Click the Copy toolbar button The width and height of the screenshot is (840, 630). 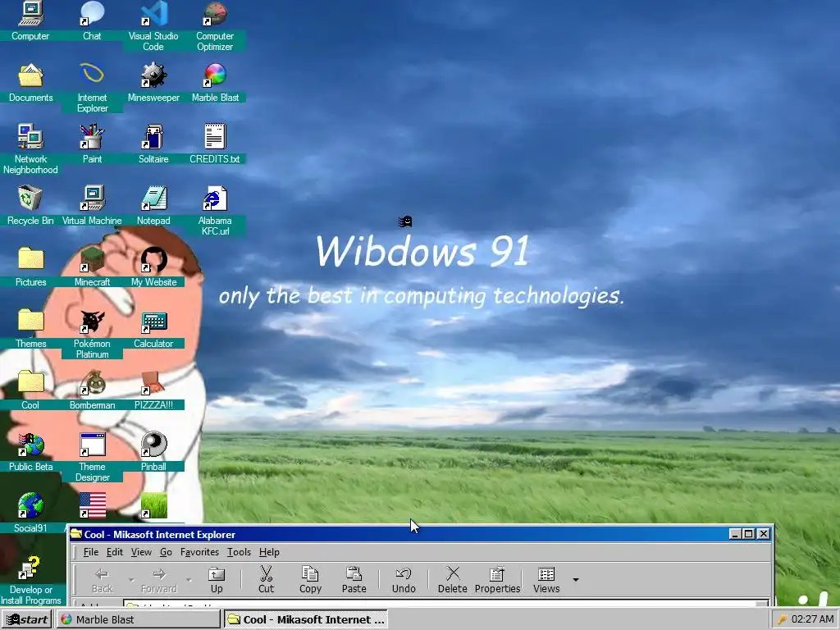pyautogui.click(x=310, y=580)
